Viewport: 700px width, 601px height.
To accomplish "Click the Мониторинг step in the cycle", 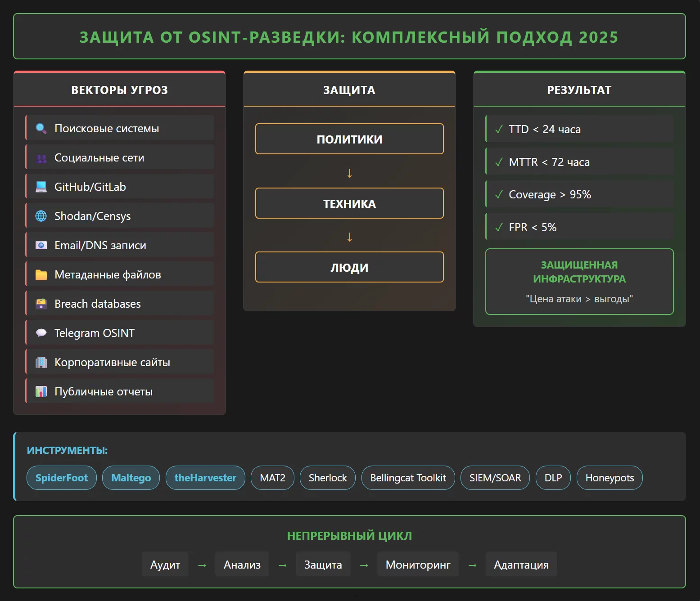I will [x=418, y=565].
